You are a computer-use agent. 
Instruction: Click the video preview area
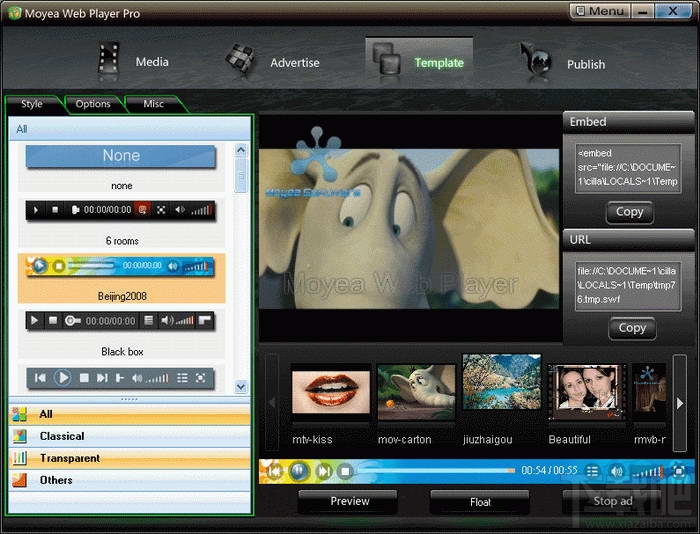pos(409,229)
